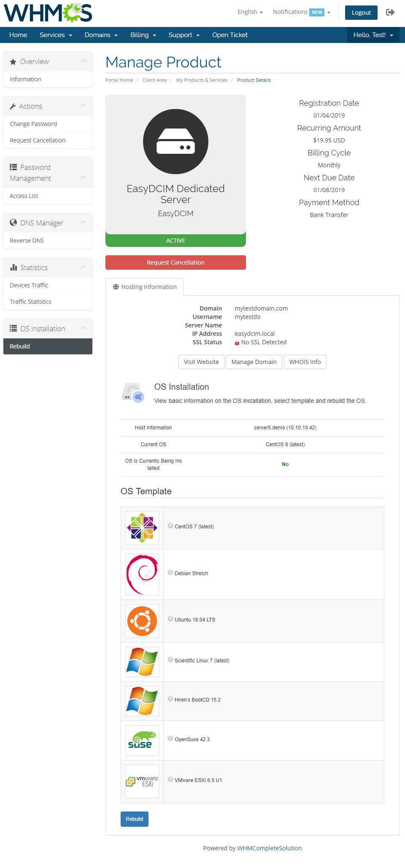405x868 pixels.
Task: Click the Actions wrench icon
Action: point(13,107)
